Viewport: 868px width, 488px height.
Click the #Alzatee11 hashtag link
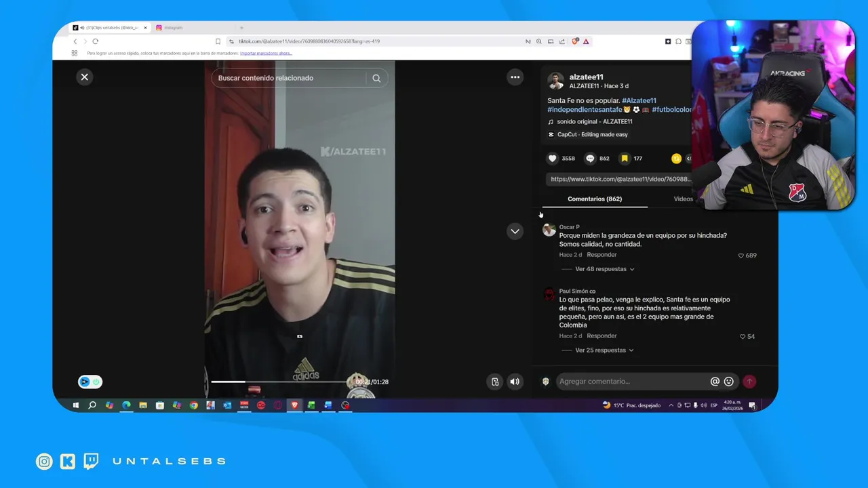[639, 101]
